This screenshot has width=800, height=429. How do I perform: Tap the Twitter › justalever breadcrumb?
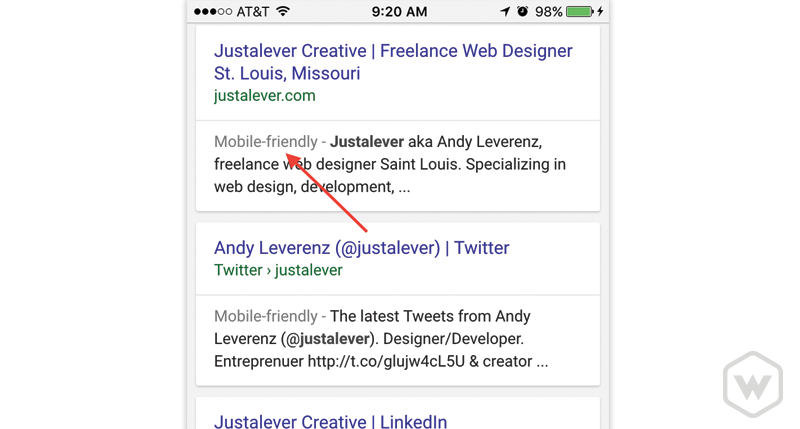[x=278, y=270]
